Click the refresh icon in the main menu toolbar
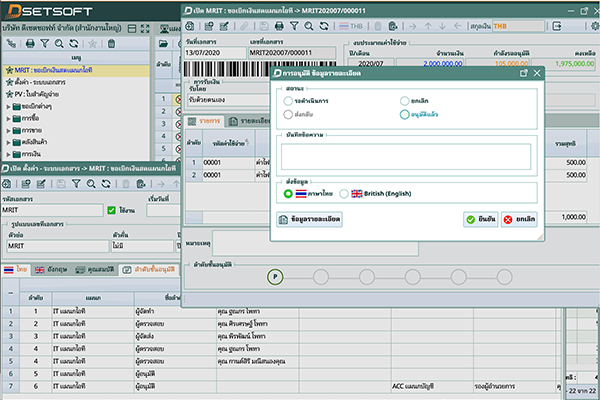 click(x=76, y=44)
